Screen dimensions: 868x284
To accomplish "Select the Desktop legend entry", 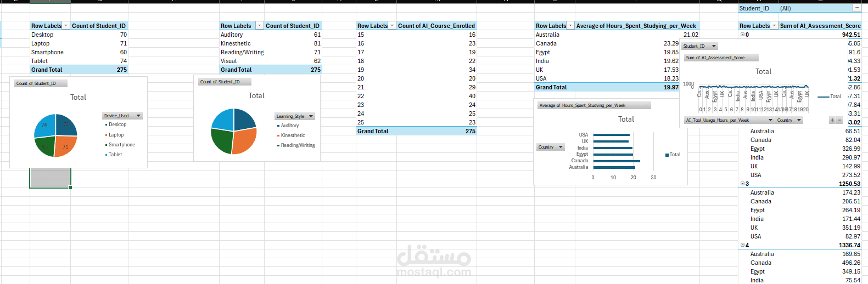I will [116, 124].
